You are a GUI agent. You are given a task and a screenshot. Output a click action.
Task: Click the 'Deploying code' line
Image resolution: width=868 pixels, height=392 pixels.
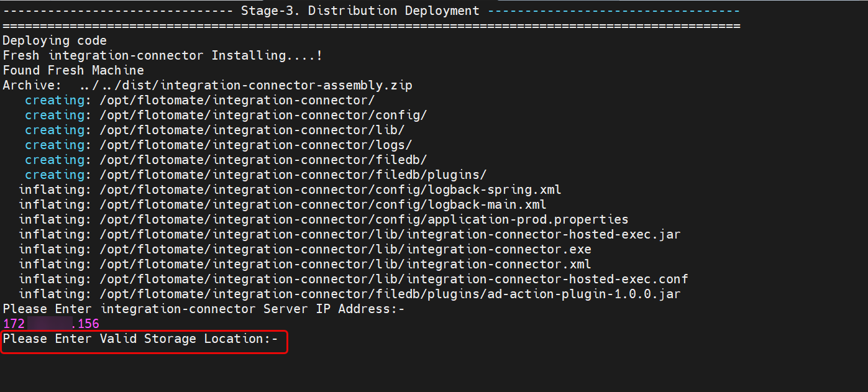pyautogui.click(x=55, y=40)
